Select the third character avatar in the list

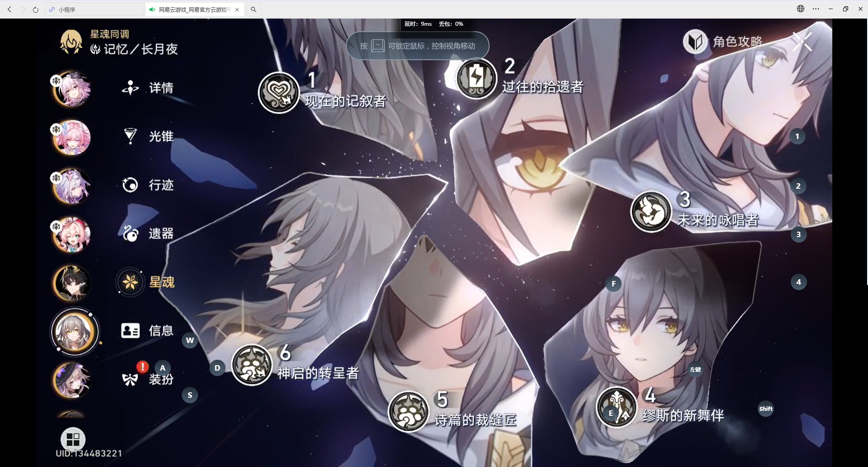(71, 186)
